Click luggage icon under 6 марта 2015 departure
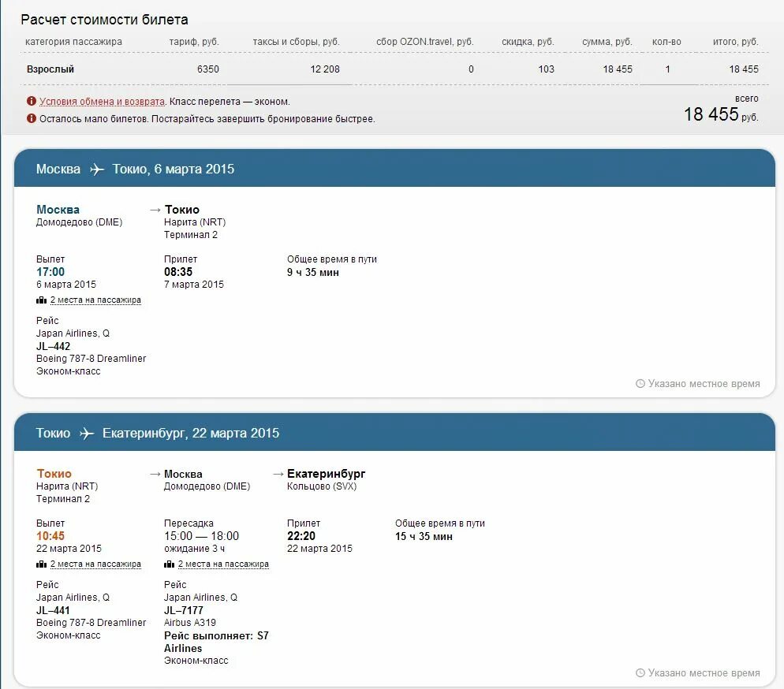 pos(41,300)
